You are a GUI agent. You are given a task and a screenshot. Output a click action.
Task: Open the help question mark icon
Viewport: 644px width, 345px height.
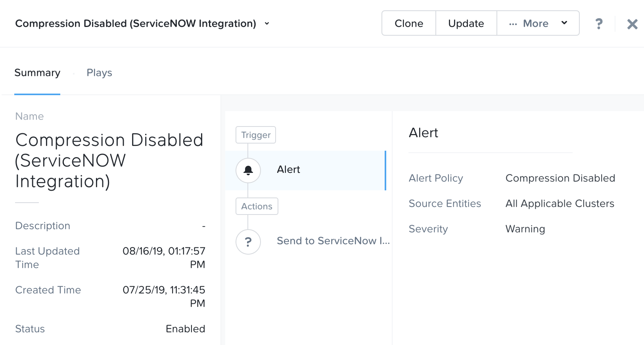(599, 24)
